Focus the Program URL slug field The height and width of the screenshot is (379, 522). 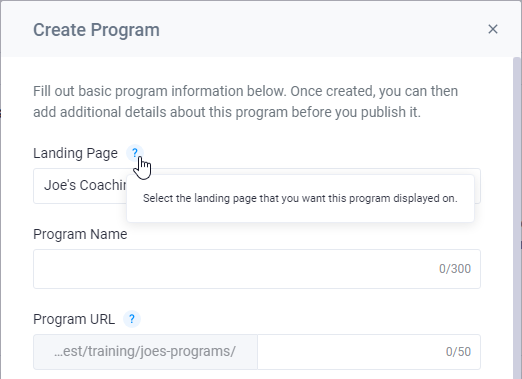point(369,352)
